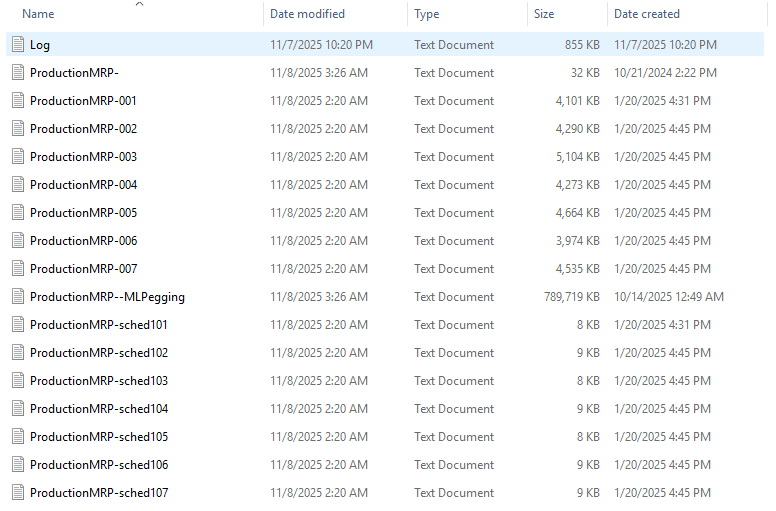Select the ProductionMRP-sched102 document icon

click(17, 353)
